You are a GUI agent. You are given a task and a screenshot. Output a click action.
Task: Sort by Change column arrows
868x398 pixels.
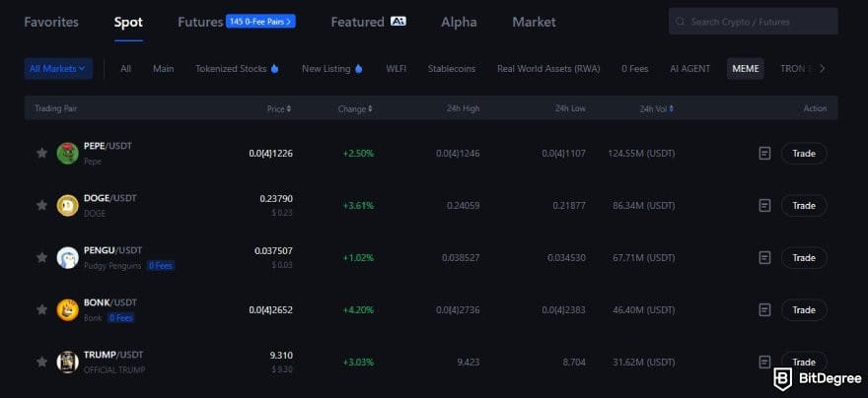click(x=370, y=109)
